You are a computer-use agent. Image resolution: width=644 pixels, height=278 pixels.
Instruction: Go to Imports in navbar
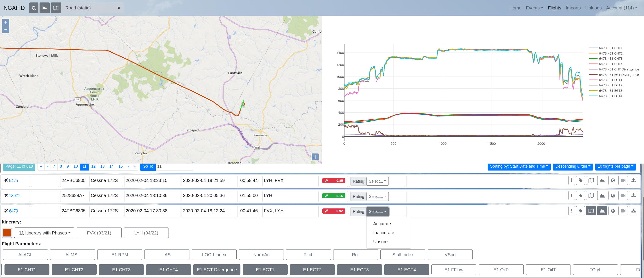click(x=573, y=8)
